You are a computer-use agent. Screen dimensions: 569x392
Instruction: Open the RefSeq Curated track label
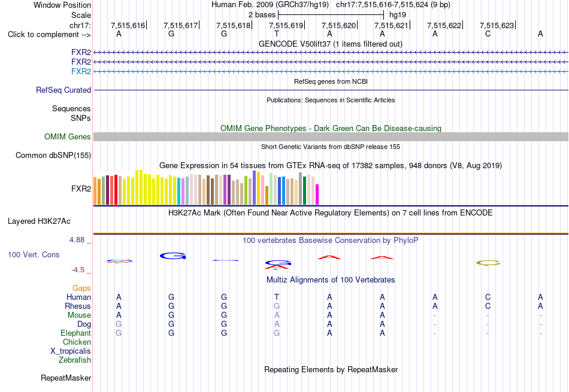tap(63, 90)
